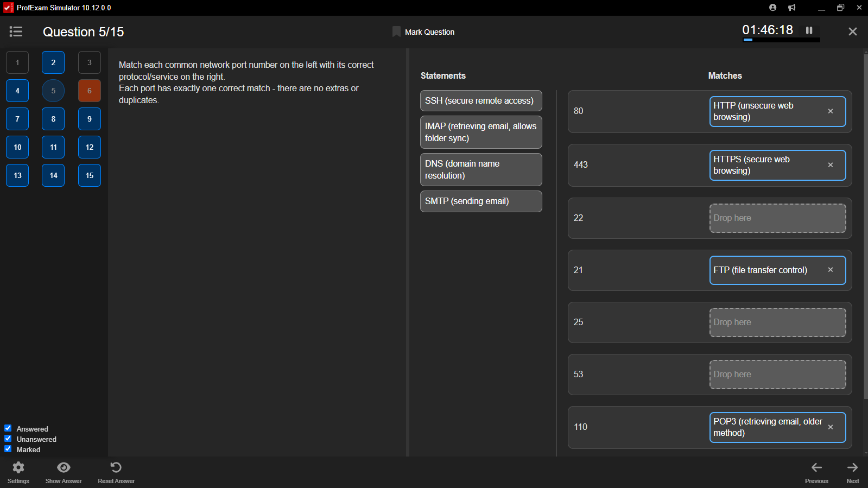Toggle the Unanswered filter checkbox
The height and width of the screenshot is (488, 868).
[x=8, y=439]
